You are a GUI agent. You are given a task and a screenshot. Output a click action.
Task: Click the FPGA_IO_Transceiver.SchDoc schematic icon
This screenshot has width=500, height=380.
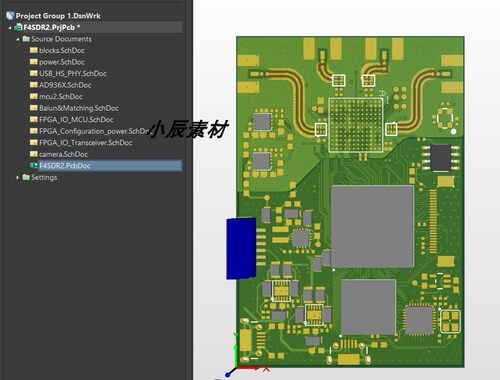pos(34,142)
